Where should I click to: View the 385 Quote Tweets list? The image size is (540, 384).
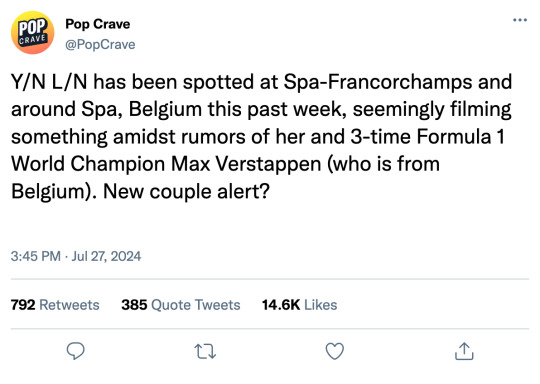pos(180,305)
